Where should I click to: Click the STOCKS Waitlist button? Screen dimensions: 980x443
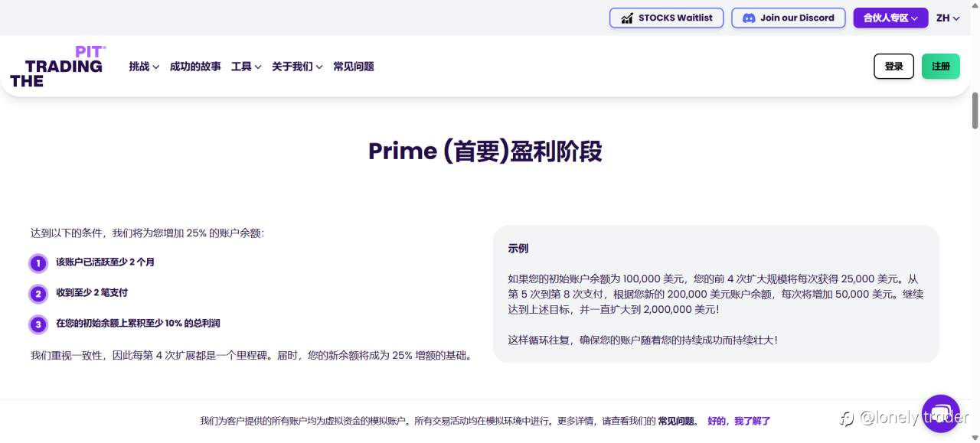666,18
